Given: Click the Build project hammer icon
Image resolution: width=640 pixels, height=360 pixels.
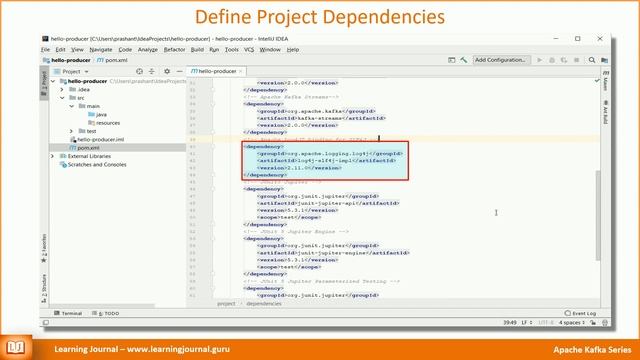Looking at the screenshot, I should click(464, 60).
